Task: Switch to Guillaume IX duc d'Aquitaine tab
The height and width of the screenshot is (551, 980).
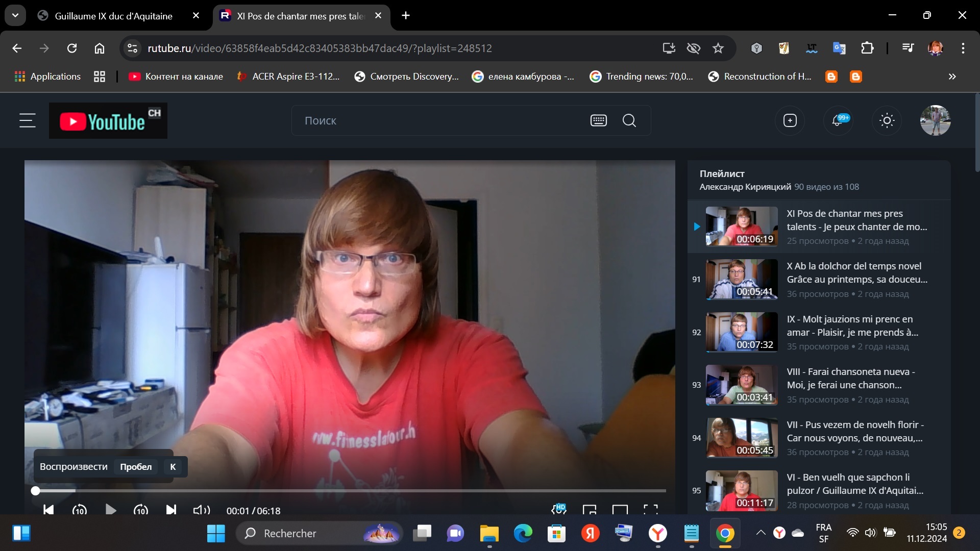Action: pos(113,16)
